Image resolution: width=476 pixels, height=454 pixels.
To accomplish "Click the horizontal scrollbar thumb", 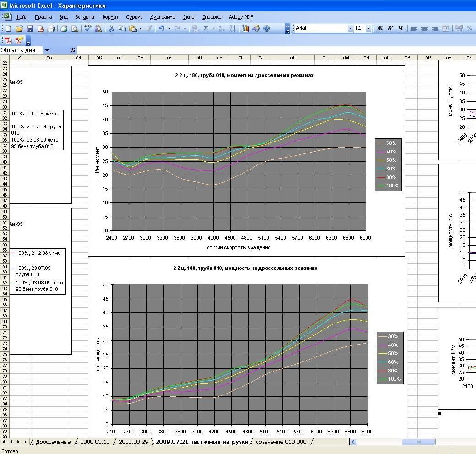I will pyautogui.click(x=419, y=442).
